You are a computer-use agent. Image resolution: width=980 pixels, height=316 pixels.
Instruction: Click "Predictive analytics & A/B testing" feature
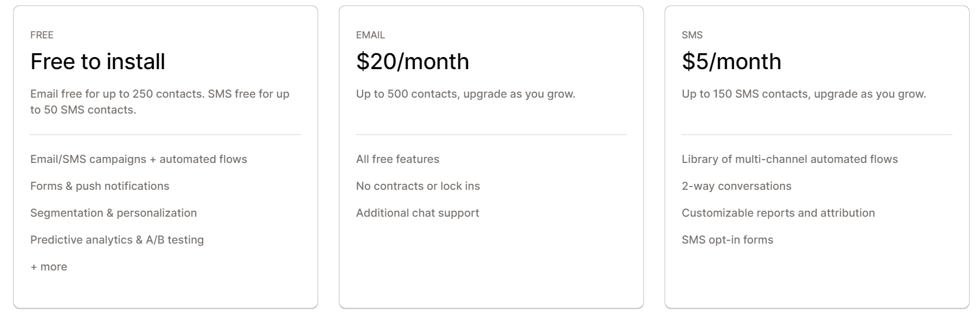click(x=117, y=240)
